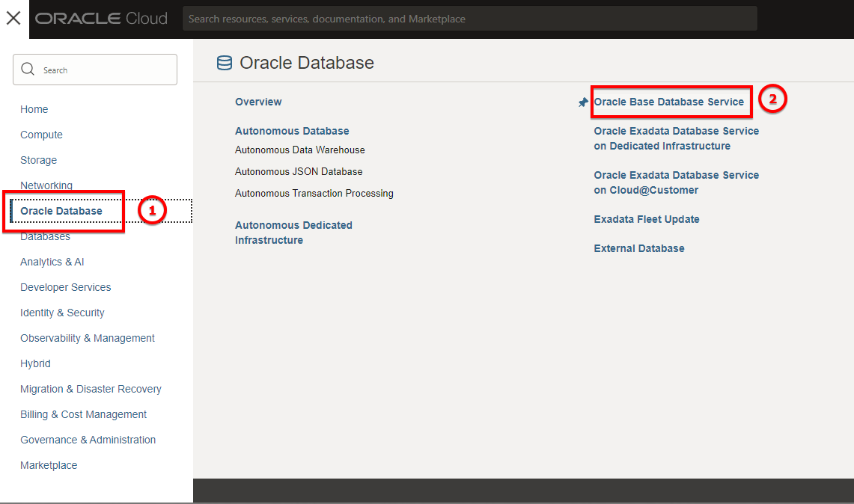The image size is (854, 504).
Task: Click the Oracle Database page heading
Action: (x=307, y=63)
